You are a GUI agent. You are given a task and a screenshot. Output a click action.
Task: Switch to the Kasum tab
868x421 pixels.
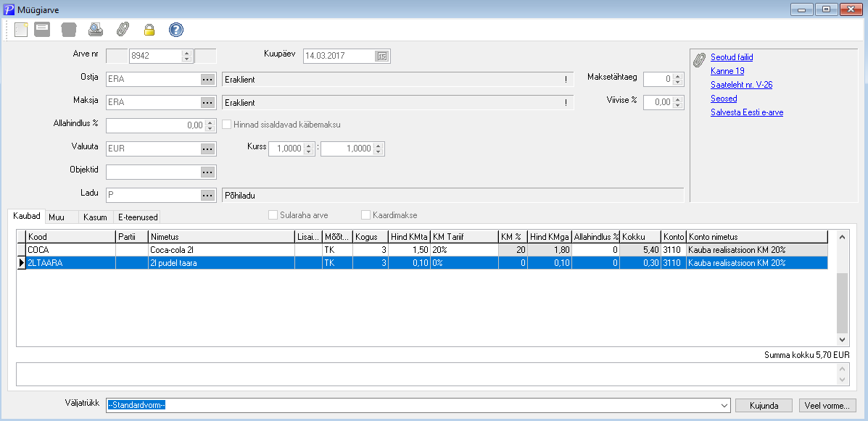tap(95, 217)
